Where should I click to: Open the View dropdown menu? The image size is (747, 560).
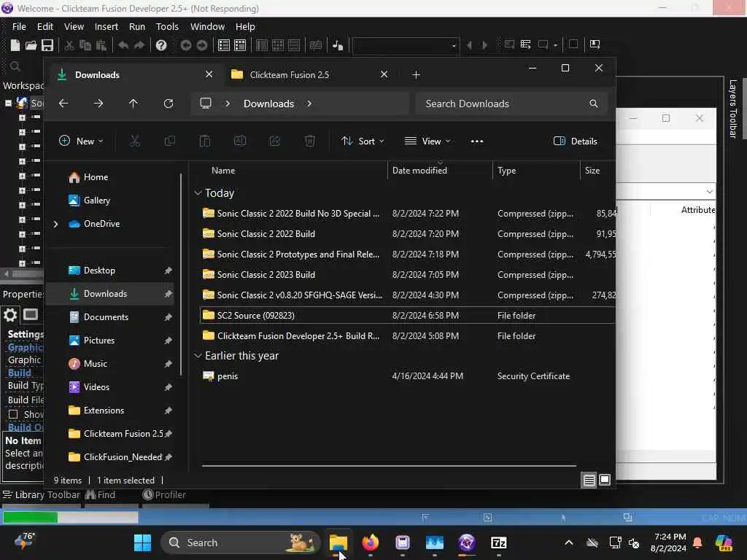coord(427,141)
